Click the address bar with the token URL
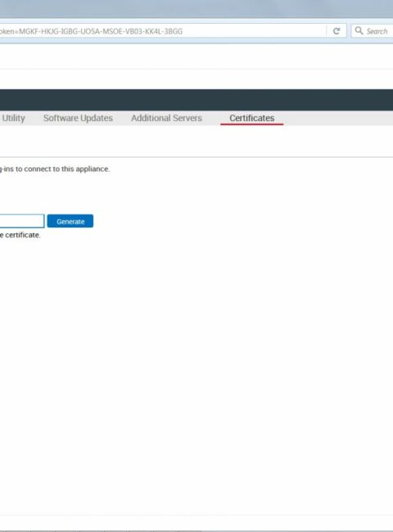 (163, 31)
